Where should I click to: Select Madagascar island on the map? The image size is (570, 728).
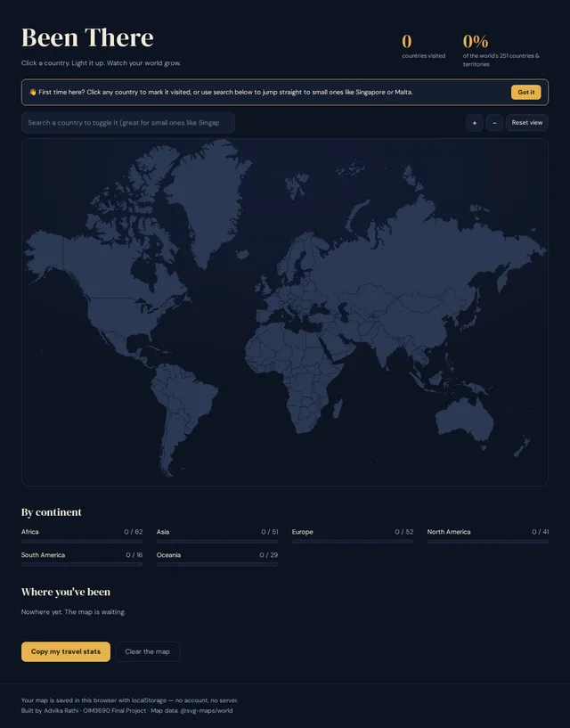338,409
